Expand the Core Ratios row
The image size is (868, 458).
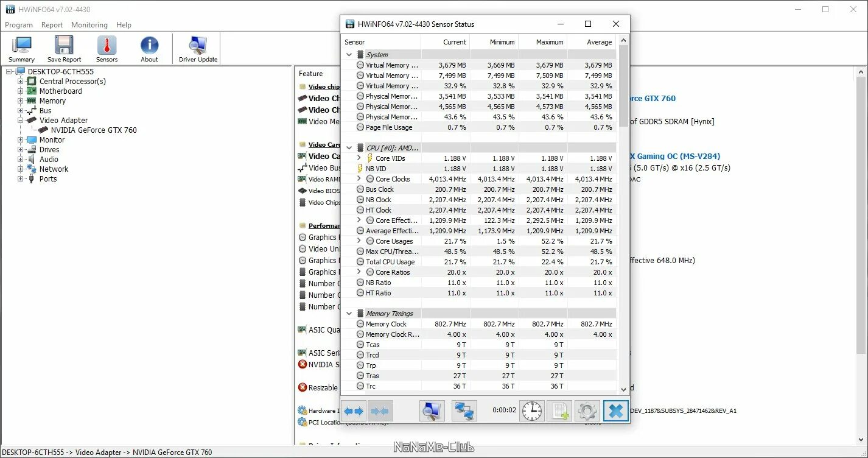[x=359, y=272]
